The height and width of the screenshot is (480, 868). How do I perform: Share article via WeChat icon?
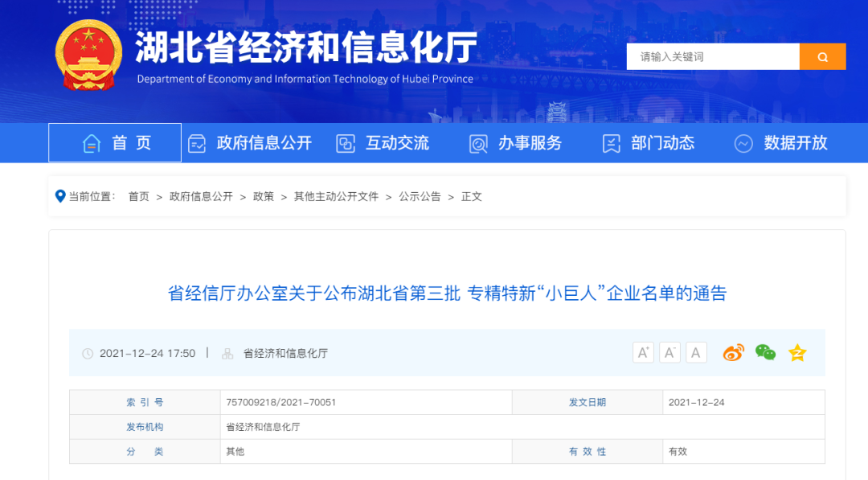click(x=765, y=352)
